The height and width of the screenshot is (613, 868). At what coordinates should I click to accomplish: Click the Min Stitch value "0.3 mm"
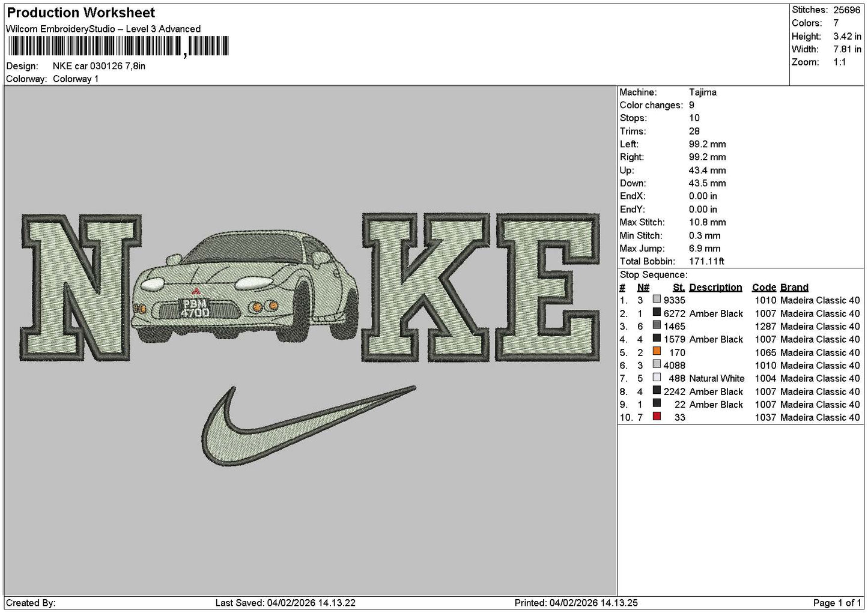click(705, 235)
